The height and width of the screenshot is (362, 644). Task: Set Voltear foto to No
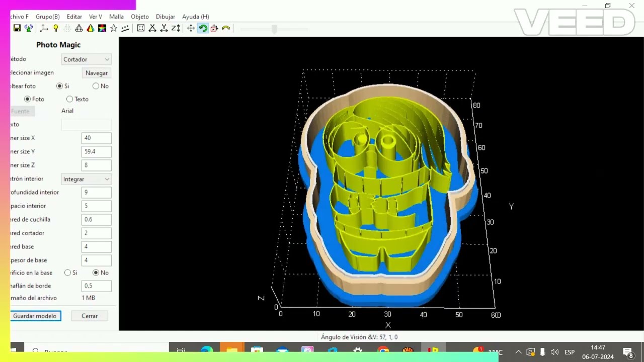coord(96,86)
